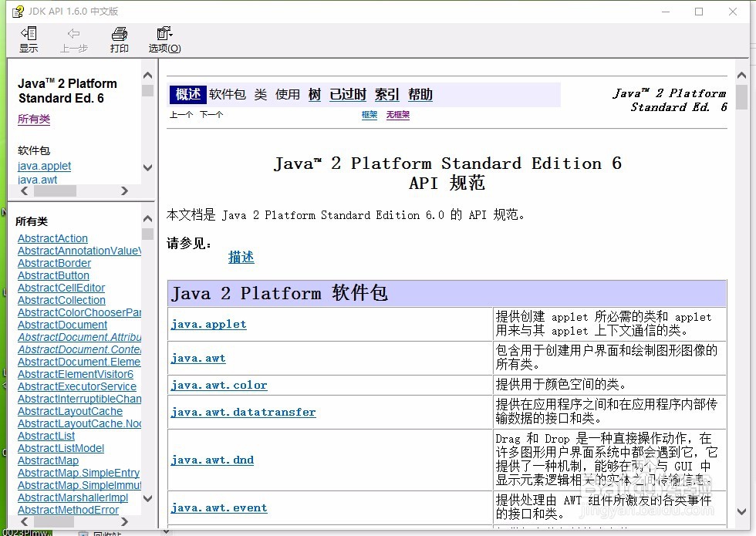Screen dimensions: 756x536
Task: Click 使用 item in navigation bar
Action: [x=287, y=94]
